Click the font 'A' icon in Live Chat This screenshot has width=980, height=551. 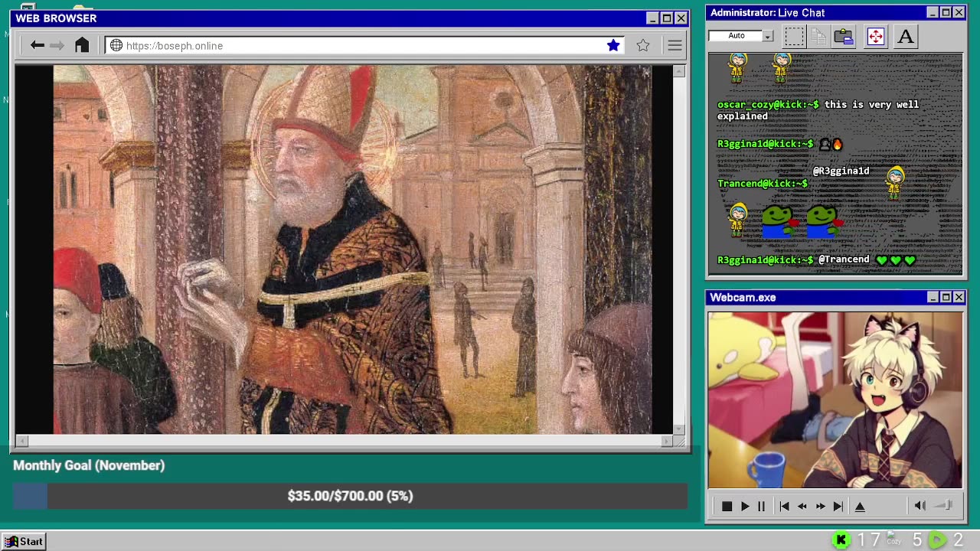(x=906, y=36)
